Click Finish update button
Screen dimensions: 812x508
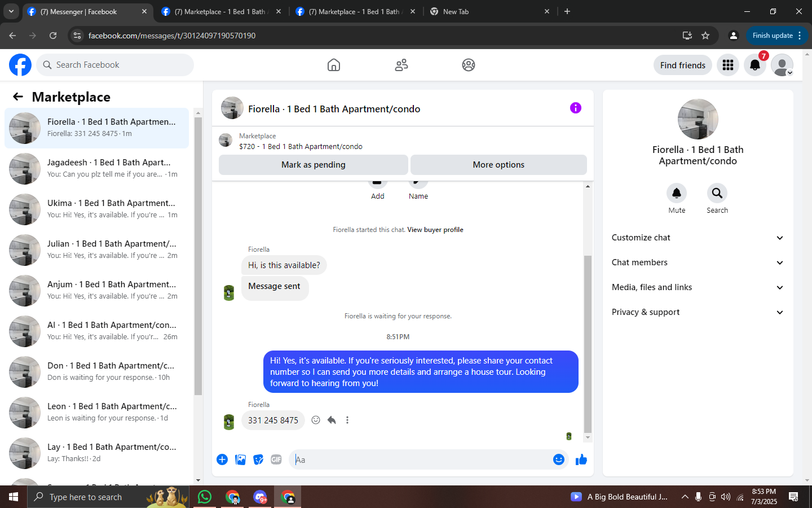coord(777,36)
